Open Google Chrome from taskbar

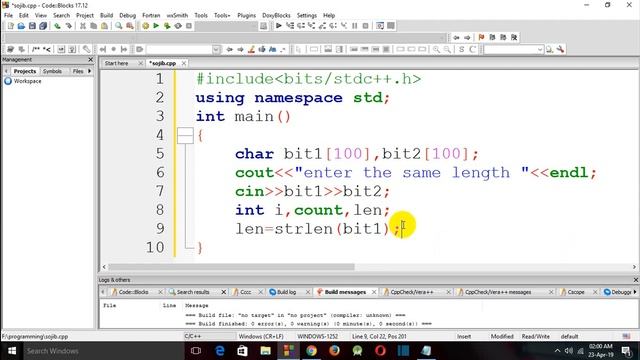coord(311,351)
